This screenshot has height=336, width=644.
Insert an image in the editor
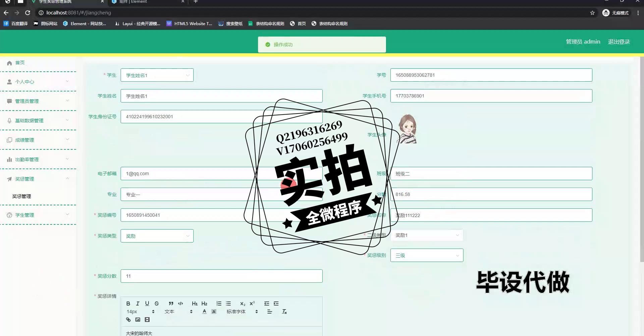tap(138, 320)
